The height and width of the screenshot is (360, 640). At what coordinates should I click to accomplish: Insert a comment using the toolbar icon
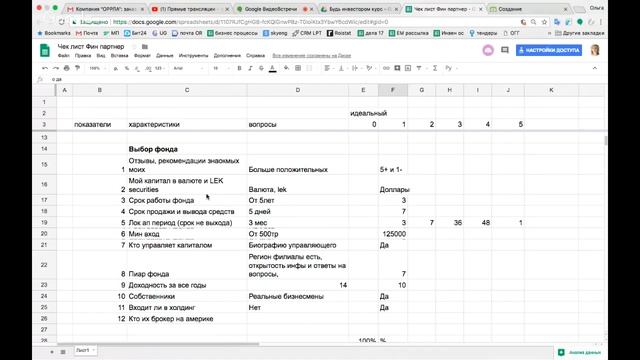(x=397, y=68)
